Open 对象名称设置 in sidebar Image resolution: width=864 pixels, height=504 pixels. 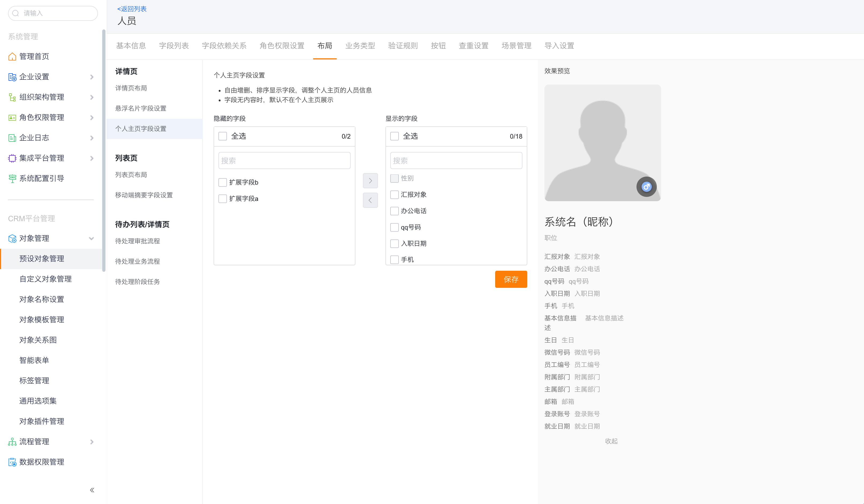41,299
